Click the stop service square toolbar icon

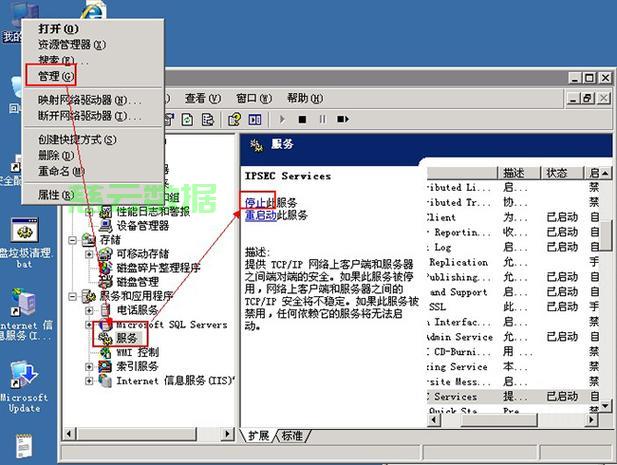pos(302,119)
